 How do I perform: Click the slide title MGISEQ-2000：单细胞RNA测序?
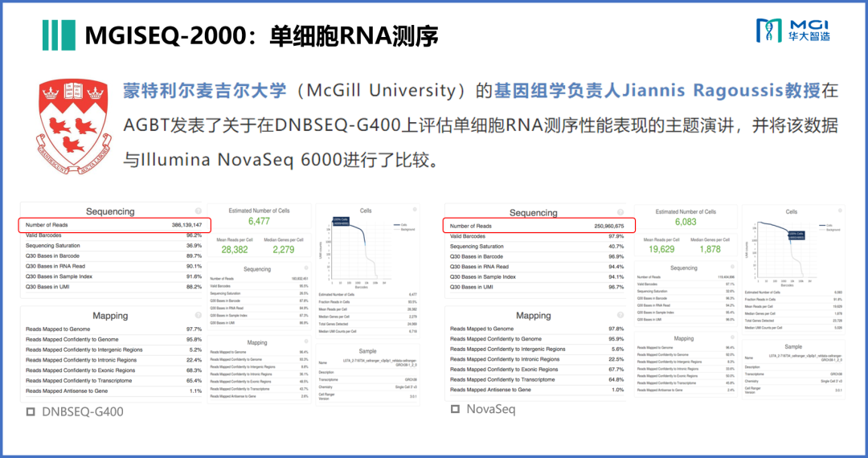(261, 36)
